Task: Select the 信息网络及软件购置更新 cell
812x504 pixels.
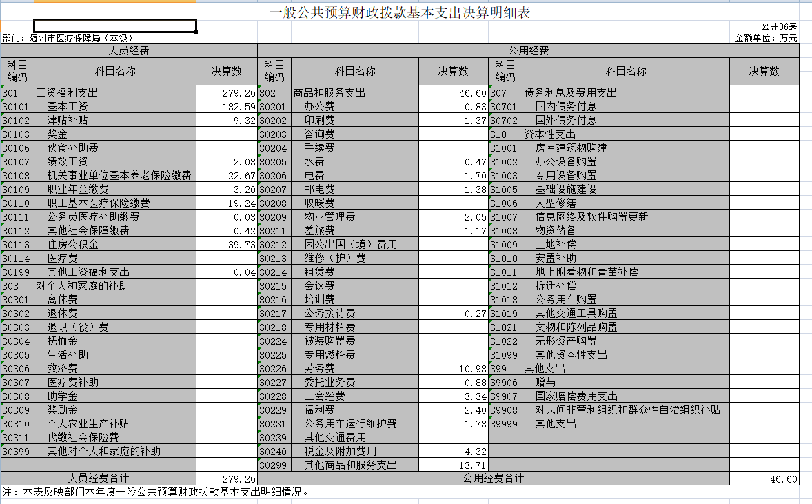Action: pyautogui.click(x=626, y=217)
